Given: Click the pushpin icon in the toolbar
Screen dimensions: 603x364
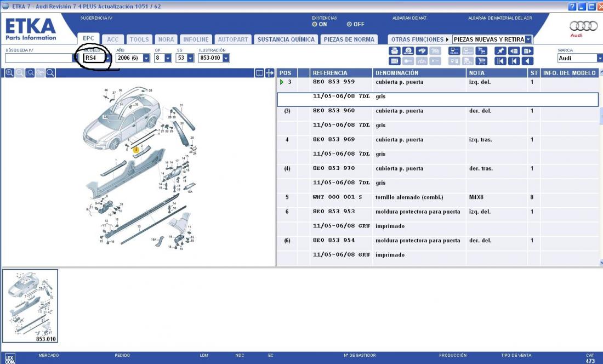Looking at the screenshot, I should point(500,51).
